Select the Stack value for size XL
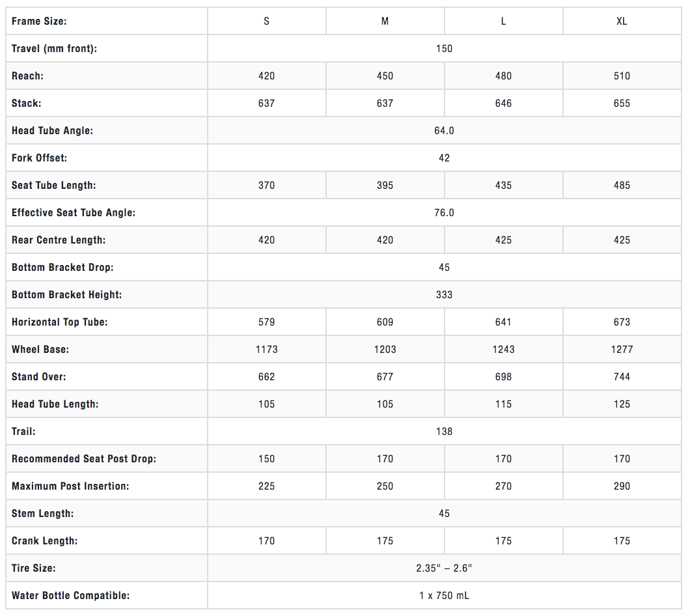The width and height of the screenshot is (690, 616). (622, 104)
